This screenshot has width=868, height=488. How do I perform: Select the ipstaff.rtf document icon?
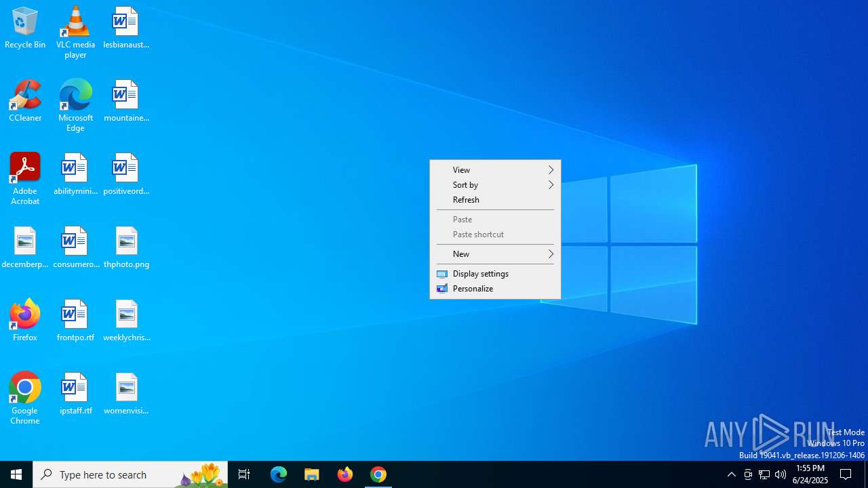coord(75,394)
